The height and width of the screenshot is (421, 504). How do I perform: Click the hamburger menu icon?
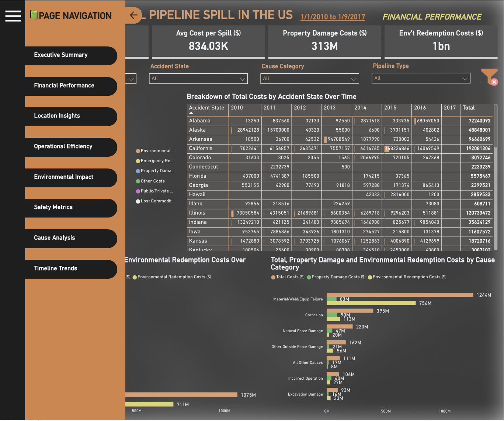click(13, 16)
